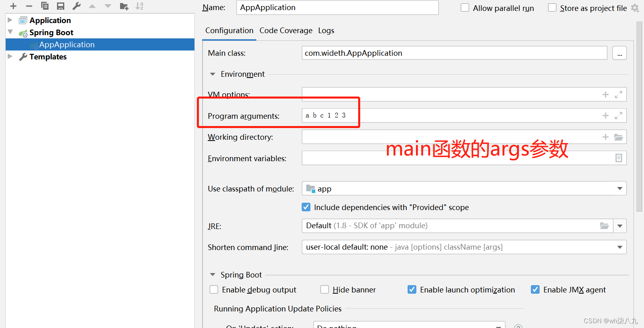
Task: Open the On 'Update' action dropdown
Action: pyautogui.click(x=409, y=325)
